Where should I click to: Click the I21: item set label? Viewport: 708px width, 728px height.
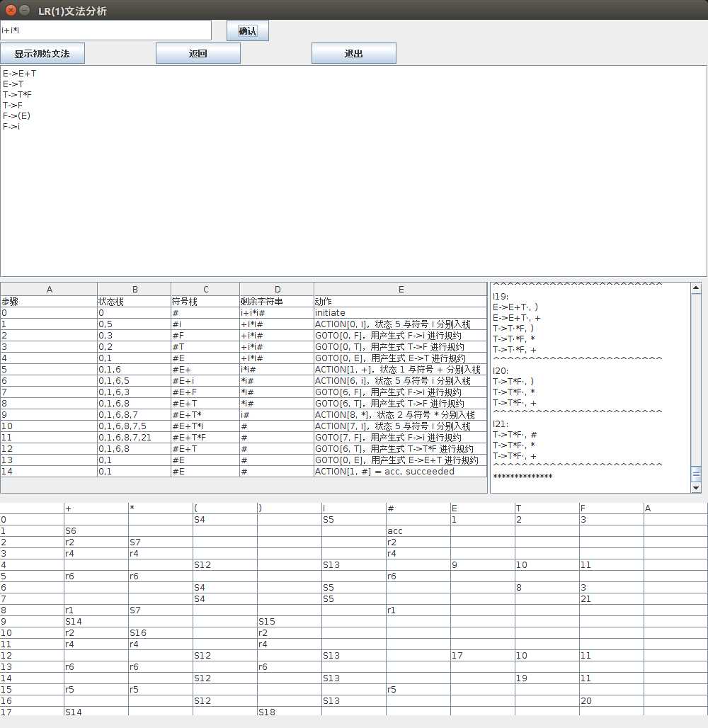pyautogui.click(x=501, y=424)
